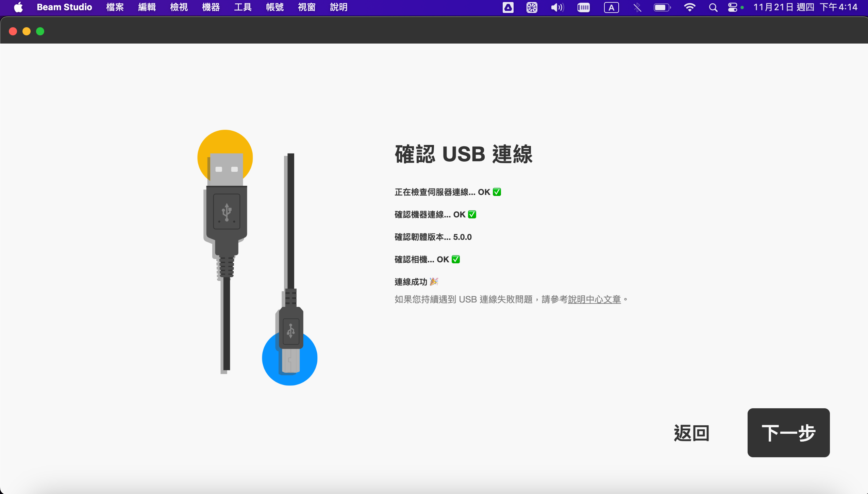Image resolution: width=868 pixels, height=494 pixels.
Task: Open the 檔案 menu
Action: coord(115,7)
